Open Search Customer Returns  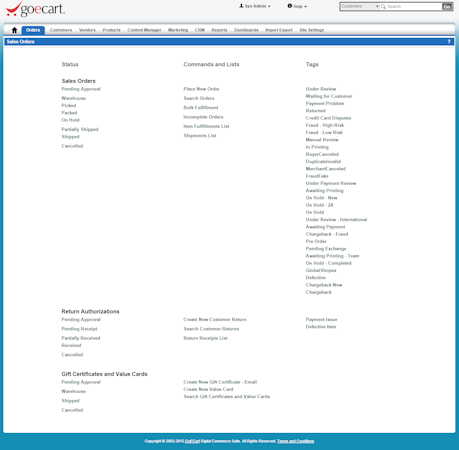tap(211, 329)
